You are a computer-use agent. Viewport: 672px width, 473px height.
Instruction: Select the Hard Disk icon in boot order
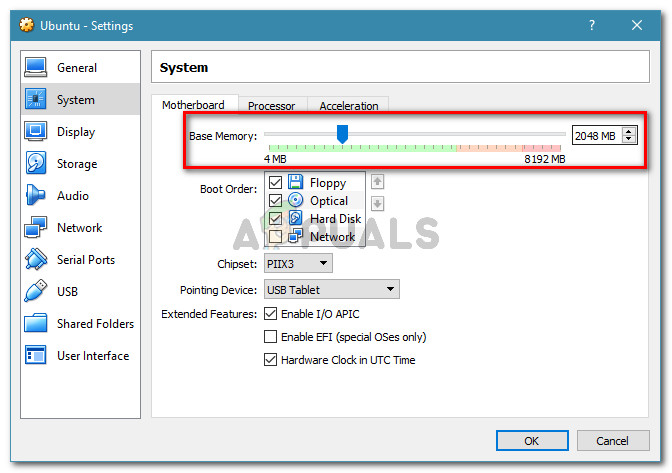[295, 218]
